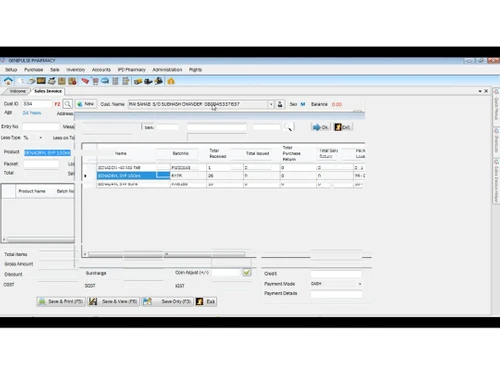Click the Batchno column header
The image size is (500, 375).
click(x=181, y=153)
